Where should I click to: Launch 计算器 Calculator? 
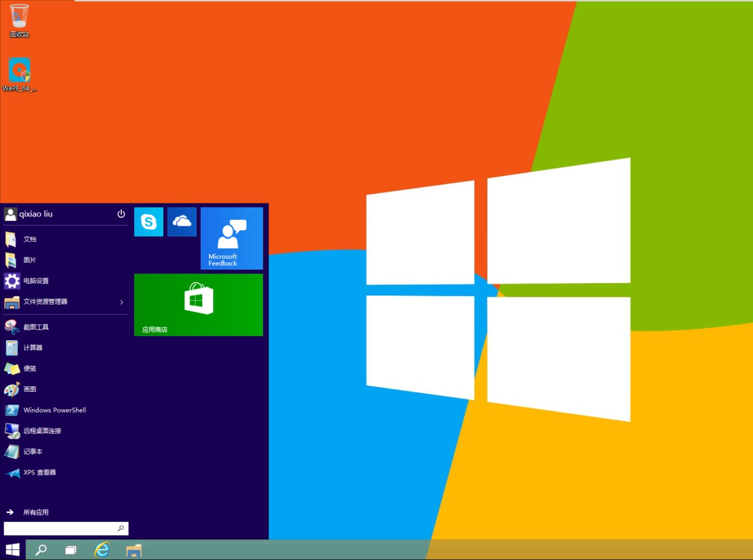tap(65, 348)
